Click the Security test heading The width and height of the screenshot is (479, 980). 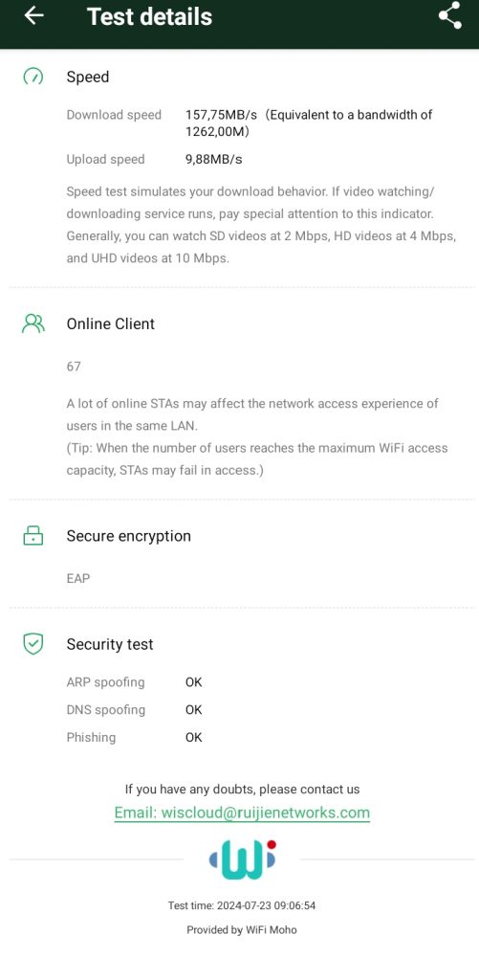tap(110, 644)
